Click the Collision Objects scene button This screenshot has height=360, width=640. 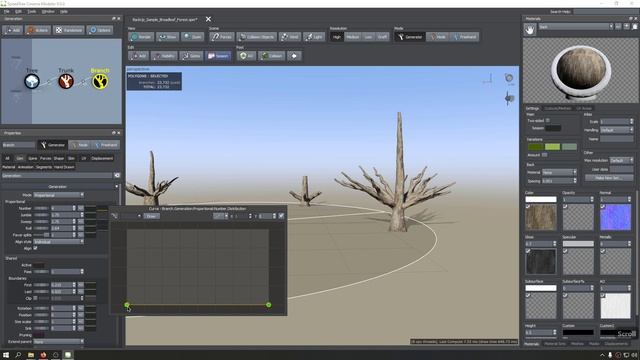(x=256, y=37)
